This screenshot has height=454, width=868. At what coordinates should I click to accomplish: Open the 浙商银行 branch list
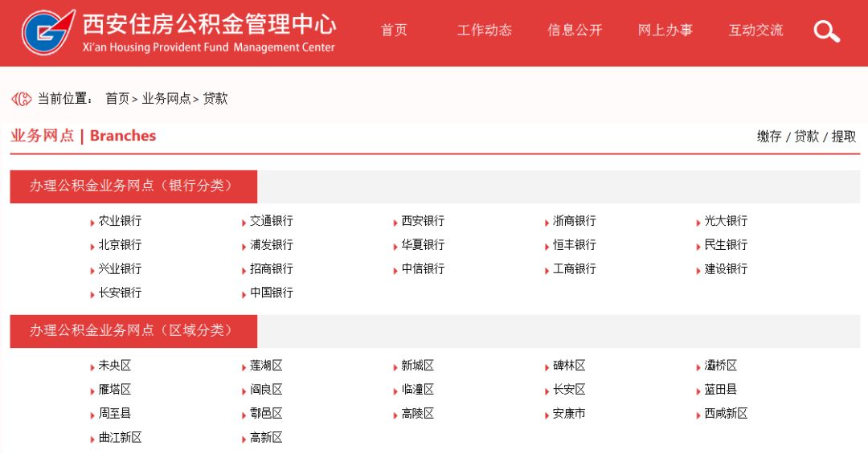[x=575, y=221]
